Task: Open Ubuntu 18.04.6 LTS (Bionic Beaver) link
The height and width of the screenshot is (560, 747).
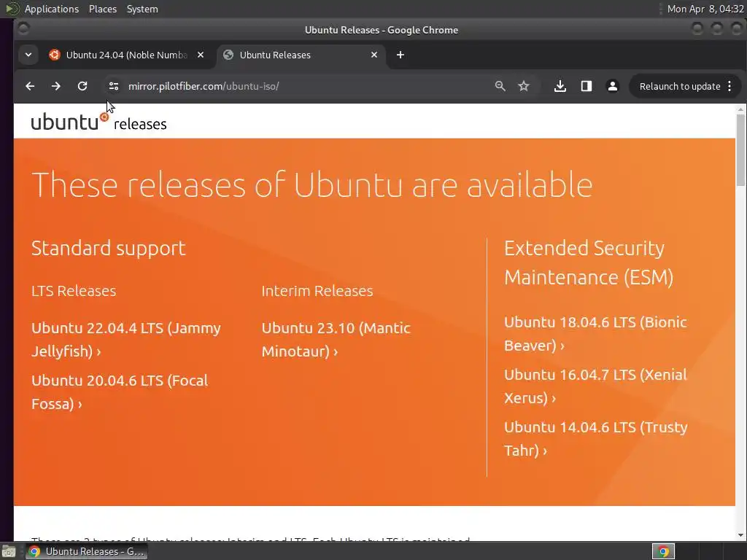Action: [x=595, y=334]
